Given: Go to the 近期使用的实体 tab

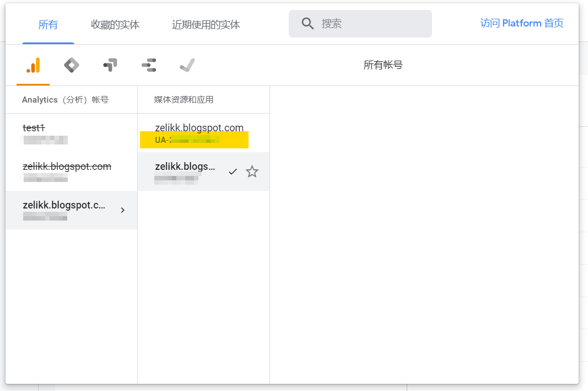Looking at the screenshot, I should pyautogui.click(x=206, y=25).
